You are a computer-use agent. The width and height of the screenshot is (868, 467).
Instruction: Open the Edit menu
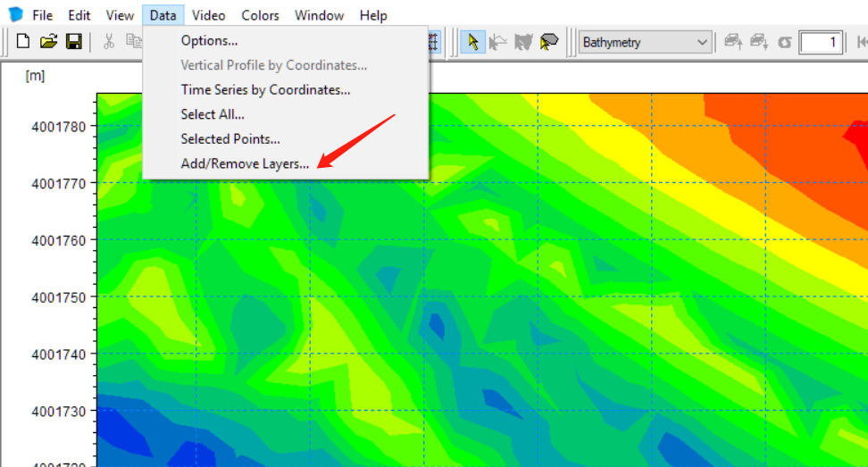point(79,15)
